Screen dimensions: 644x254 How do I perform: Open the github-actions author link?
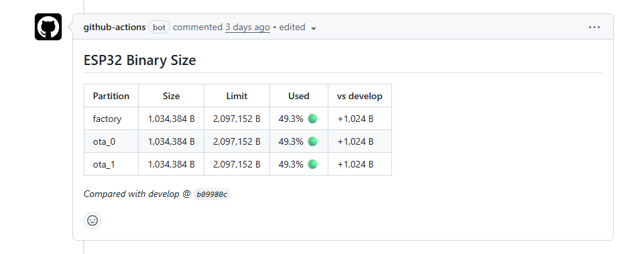115,27
